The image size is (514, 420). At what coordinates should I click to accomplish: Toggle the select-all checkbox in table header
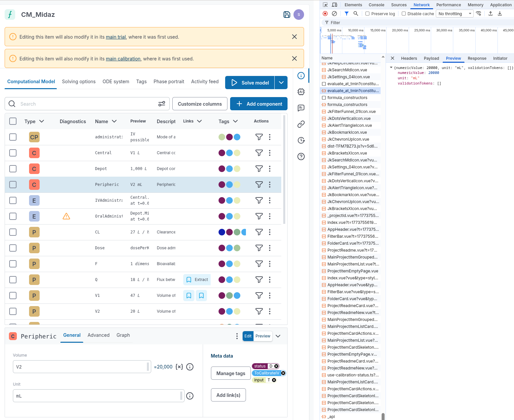(13, 121)
